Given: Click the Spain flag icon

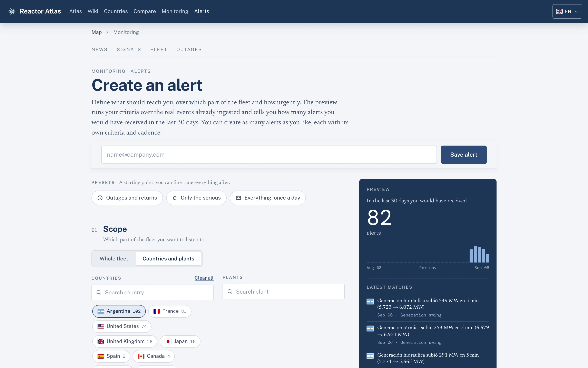Looking at the screenshot, I should 101,356.
